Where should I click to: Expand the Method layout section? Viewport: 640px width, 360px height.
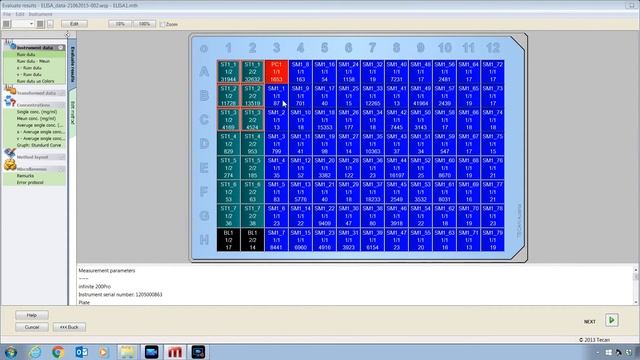(62, 157)
